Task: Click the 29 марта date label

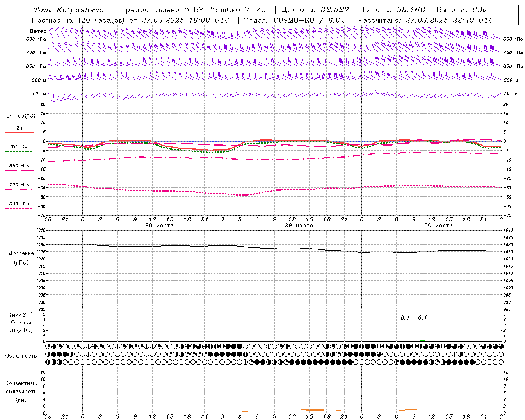Action: pos(299,226)
